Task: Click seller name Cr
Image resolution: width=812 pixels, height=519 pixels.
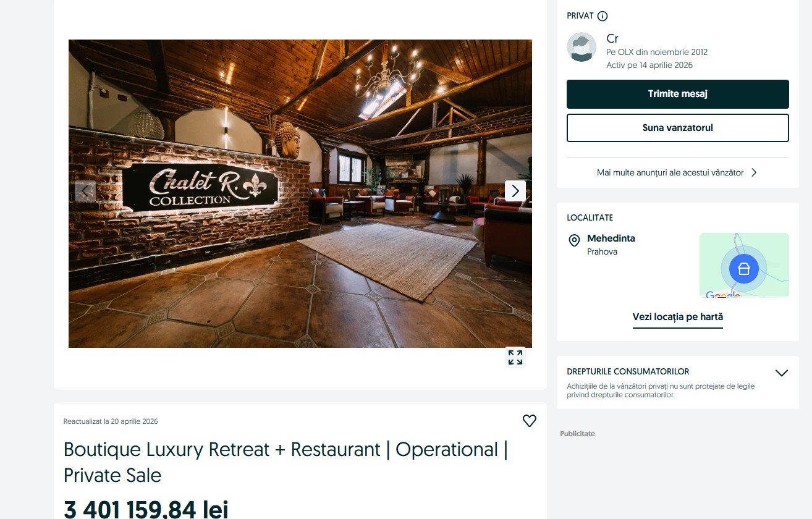Action: (612, 38)
